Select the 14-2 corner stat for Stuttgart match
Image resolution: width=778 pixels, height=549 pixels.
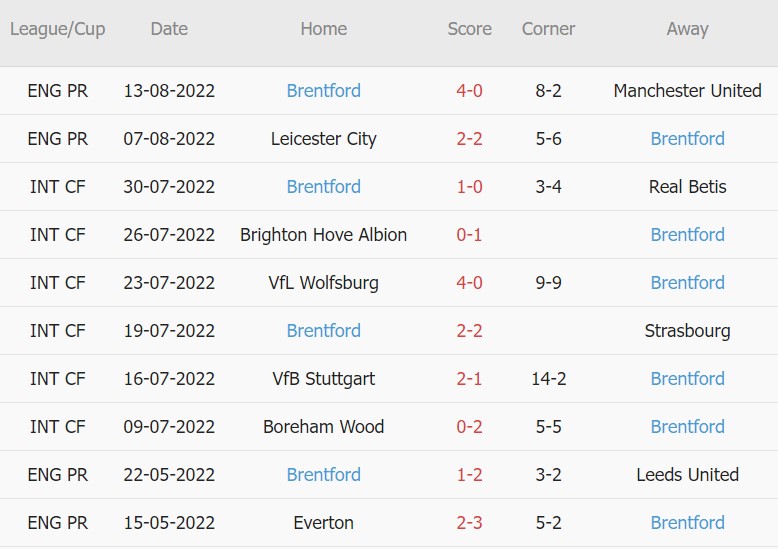coord(548,379)
